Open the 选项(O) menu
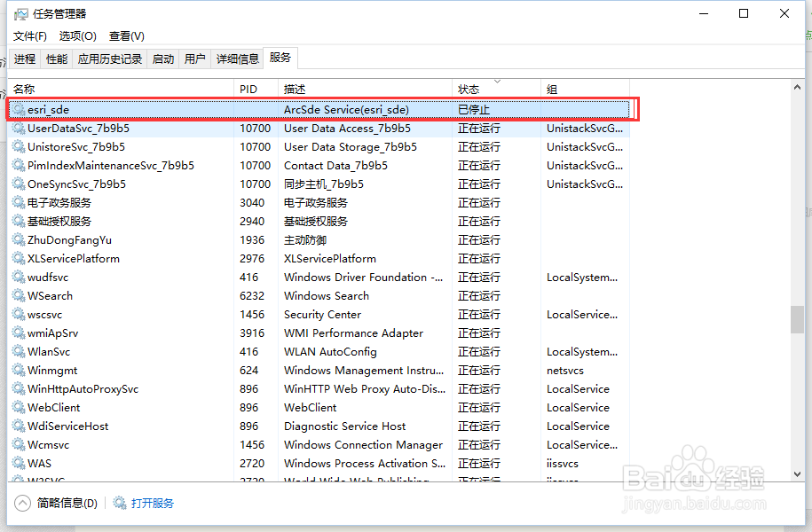 pyautogui.click(x=78, y=35)
